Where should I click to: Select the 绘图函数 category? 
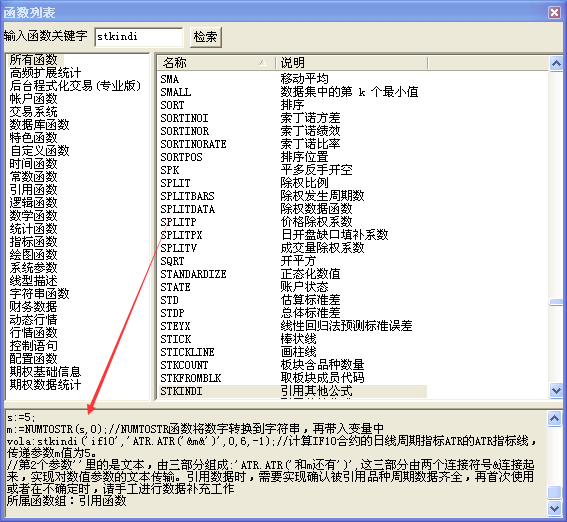[34, 255]
